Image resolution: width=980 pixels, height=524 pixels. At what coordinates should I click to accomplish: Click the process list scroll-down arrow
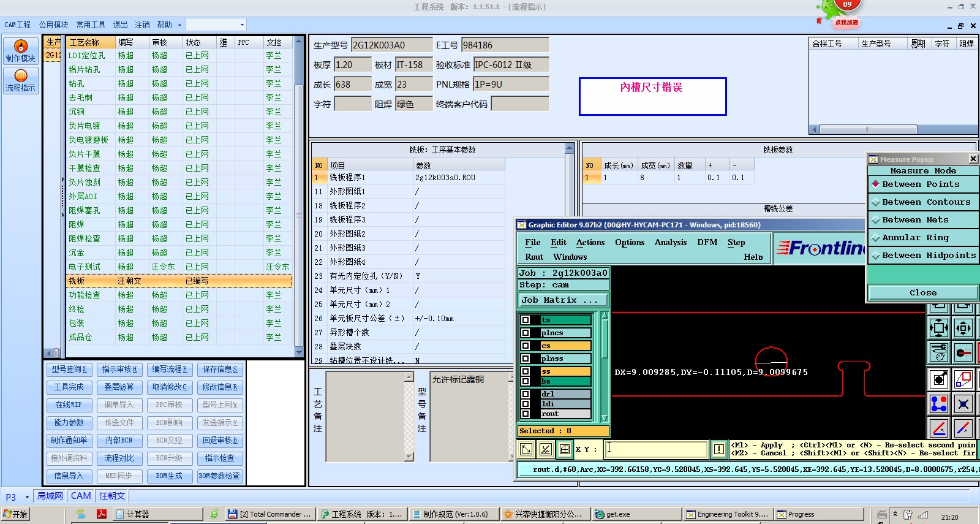tap(299, 352)
